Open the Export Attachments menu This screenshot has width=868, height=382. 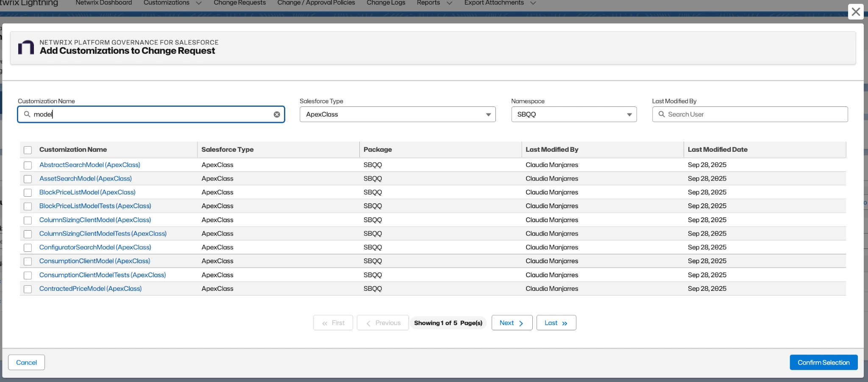(x=495, y=3)
